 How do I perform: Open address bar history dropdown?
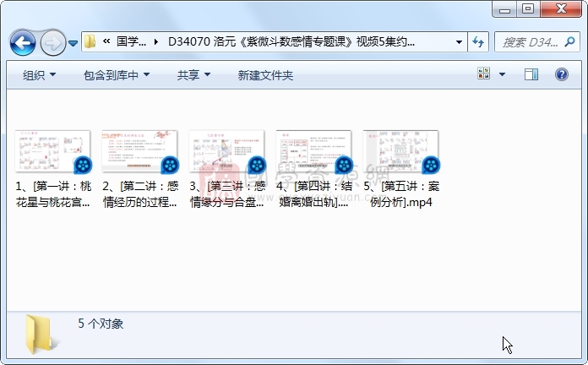tap(459, 42)
